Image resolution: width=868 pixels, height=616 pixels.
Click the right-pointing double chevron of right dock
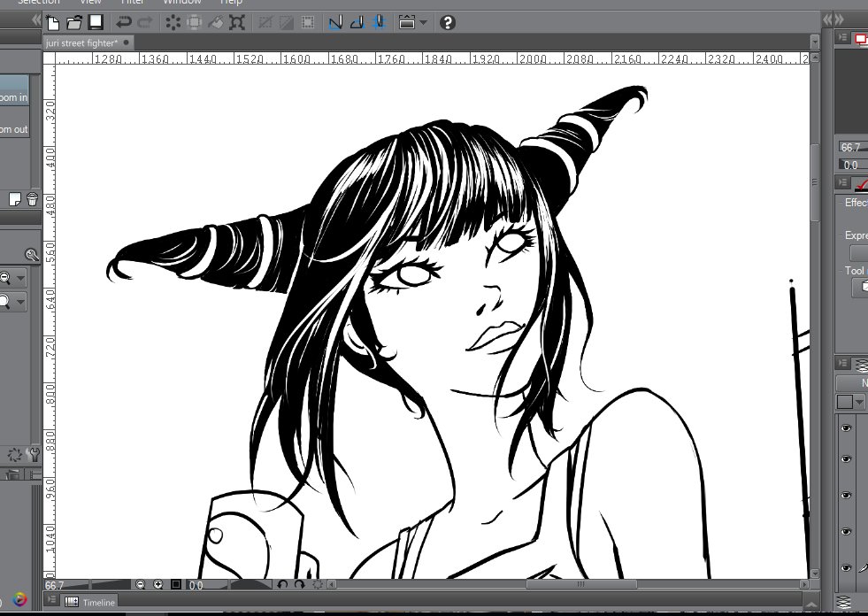(839, 20)
